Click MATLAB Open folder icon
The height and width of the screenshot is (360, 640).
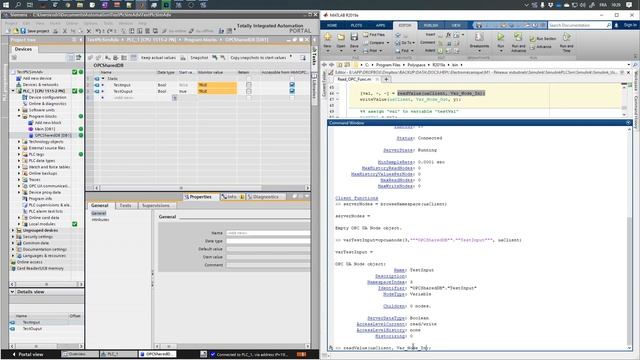point(341,38)
